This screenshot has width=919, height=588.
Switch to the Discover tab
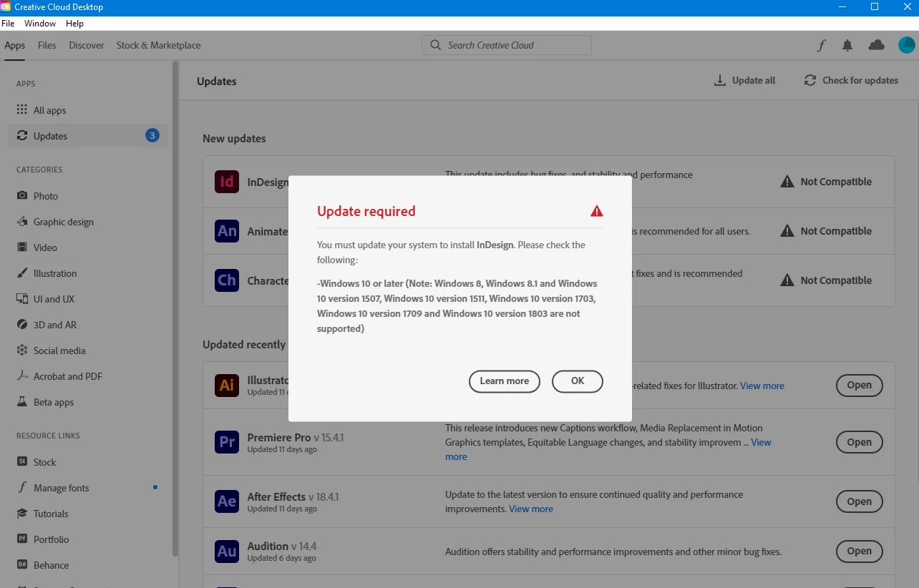[87, 45]
